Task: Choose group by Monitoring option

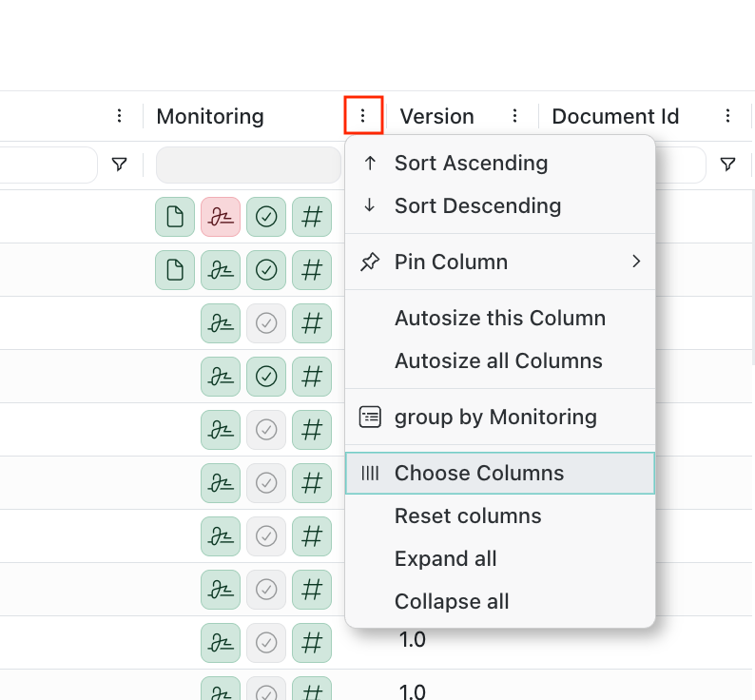Action: pos(495,417)
